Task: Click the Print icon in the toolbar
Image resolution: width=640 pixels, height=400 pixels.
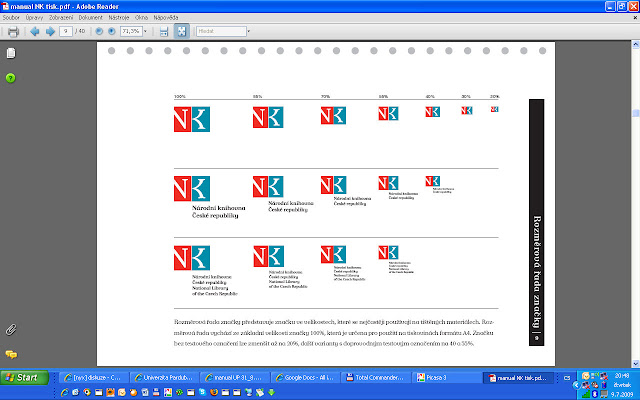Action: pyautogui.click(x=13, y=31)
